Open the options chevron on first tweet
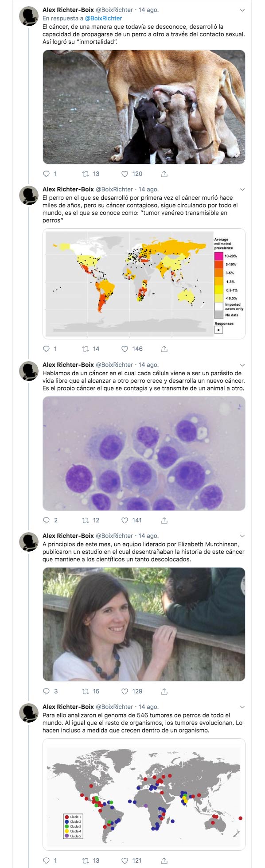The image size is (265, 868). point(242,10)
